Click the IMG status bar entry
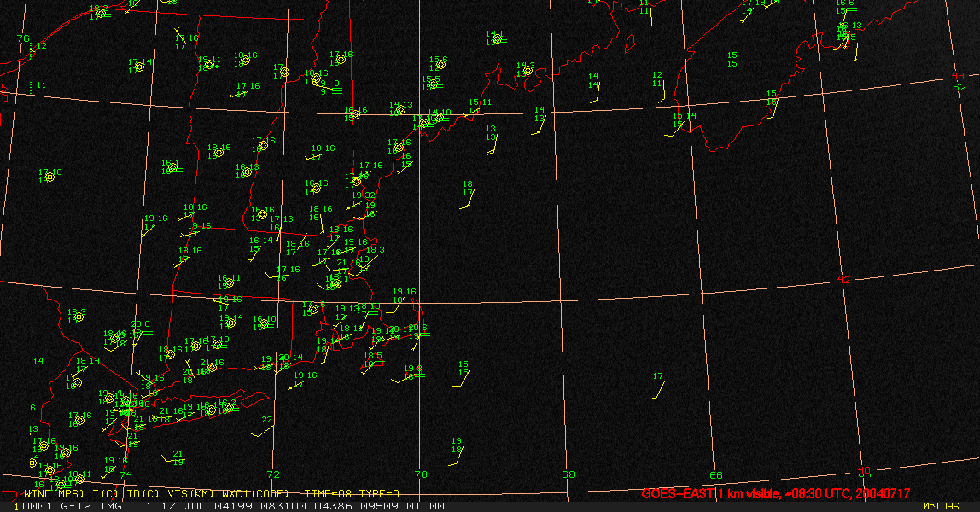 111,506
